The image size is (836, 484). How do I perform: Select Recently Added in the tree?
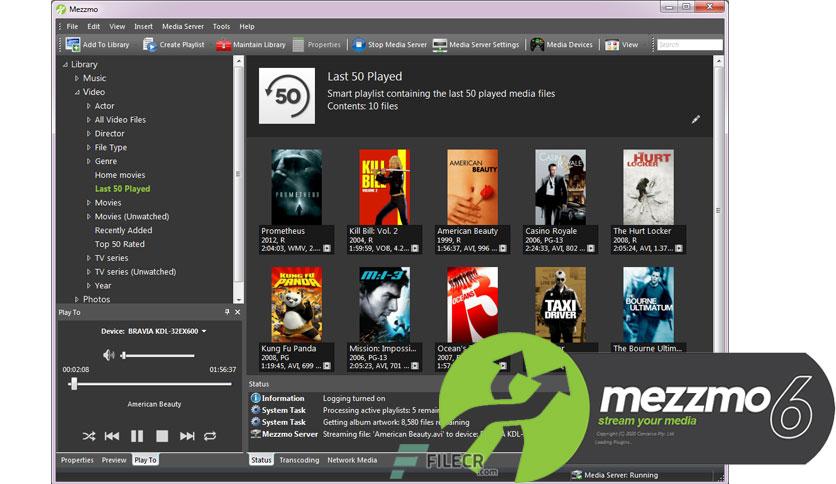[123, 230]
